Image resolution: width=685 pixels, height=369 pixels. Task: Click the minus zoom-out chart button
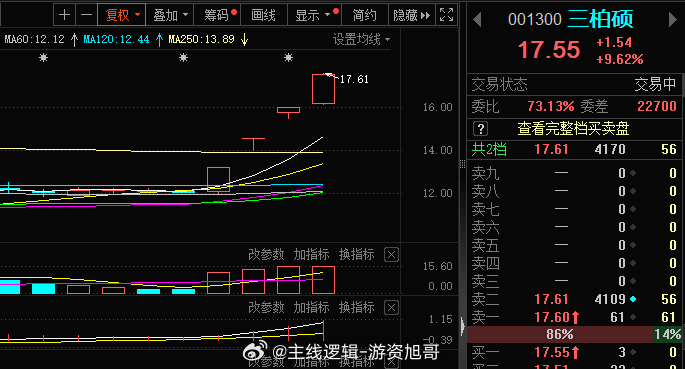tap(86, 15)
